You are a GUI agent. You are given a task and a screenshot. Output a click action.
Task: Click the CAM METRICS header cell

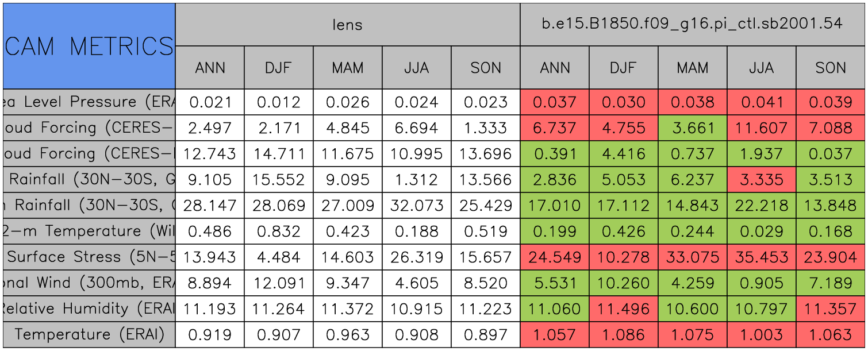pos(89,46)
